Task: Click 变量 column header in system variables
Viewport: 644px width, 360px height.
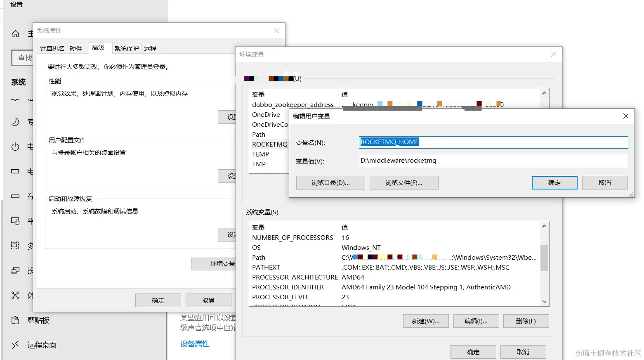Action: point(294,227)
